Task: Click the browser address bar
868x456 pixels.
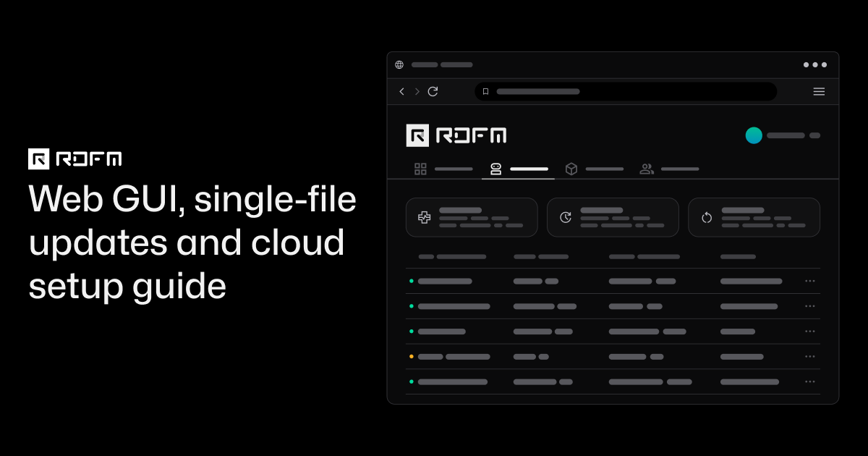Action: (626, 92)
